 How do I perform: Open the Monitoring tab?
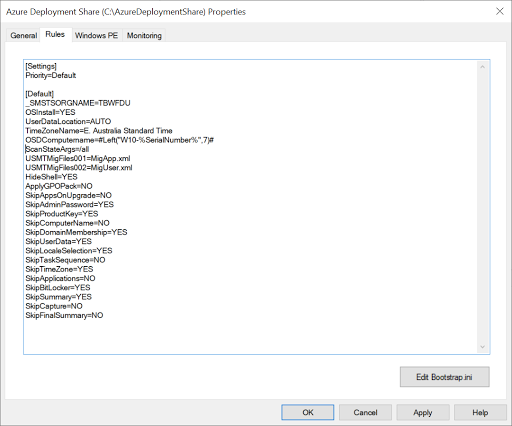[x=144, y=35]
